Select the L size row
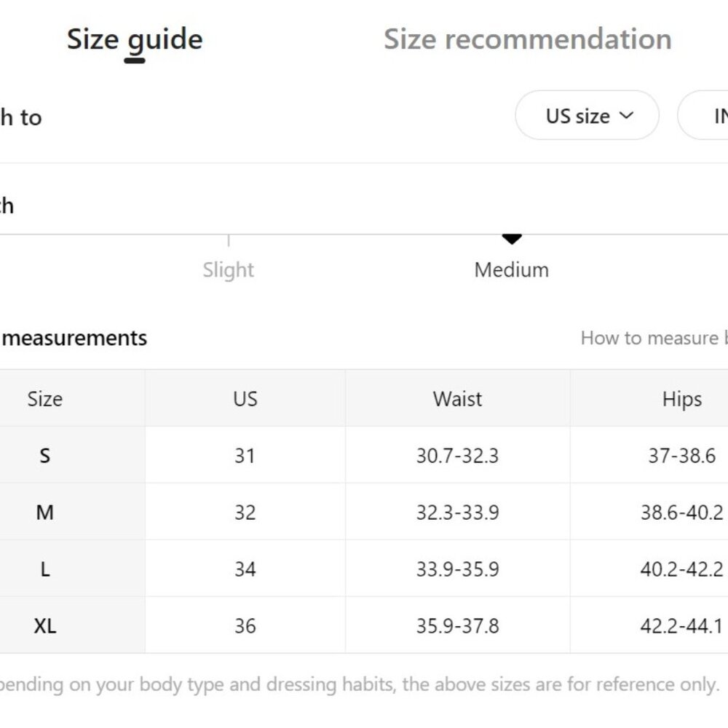The image size is (728, 728). [364, 569]
